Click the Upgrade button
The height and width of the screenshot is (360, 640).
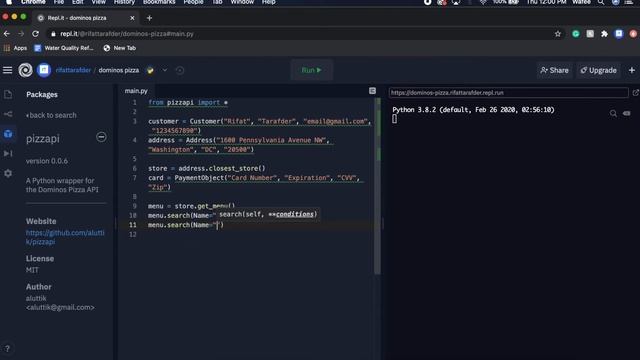[598, 70]
